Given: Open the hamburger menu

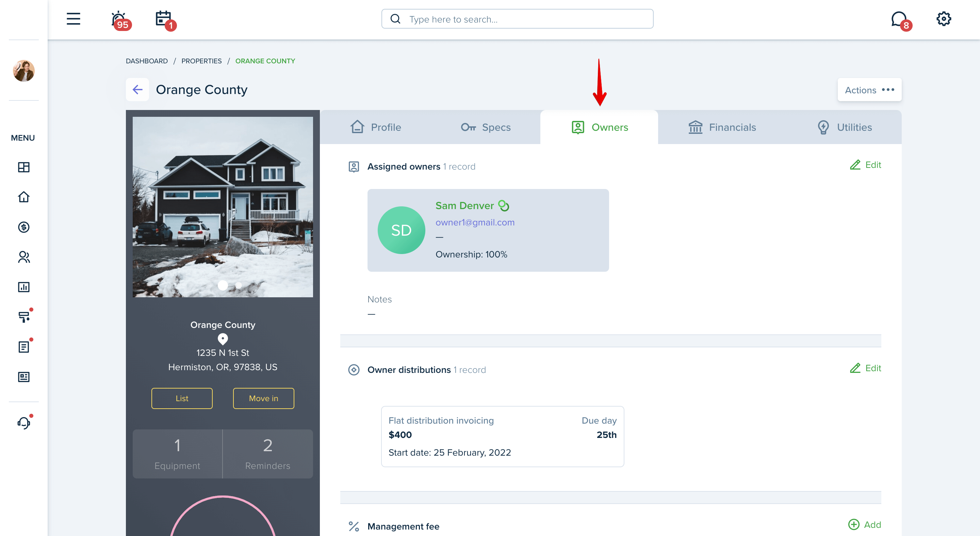Looking at the screenshot, I should click(x=73, y=19).
